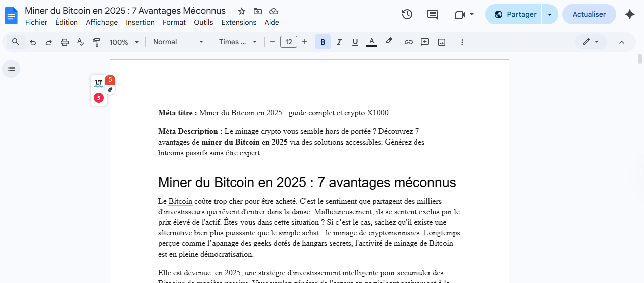Viewport: 644px width, 283px height.
Task: Click the bold Méta Description label
Action: pyautogui.click(x=190, y=131)
